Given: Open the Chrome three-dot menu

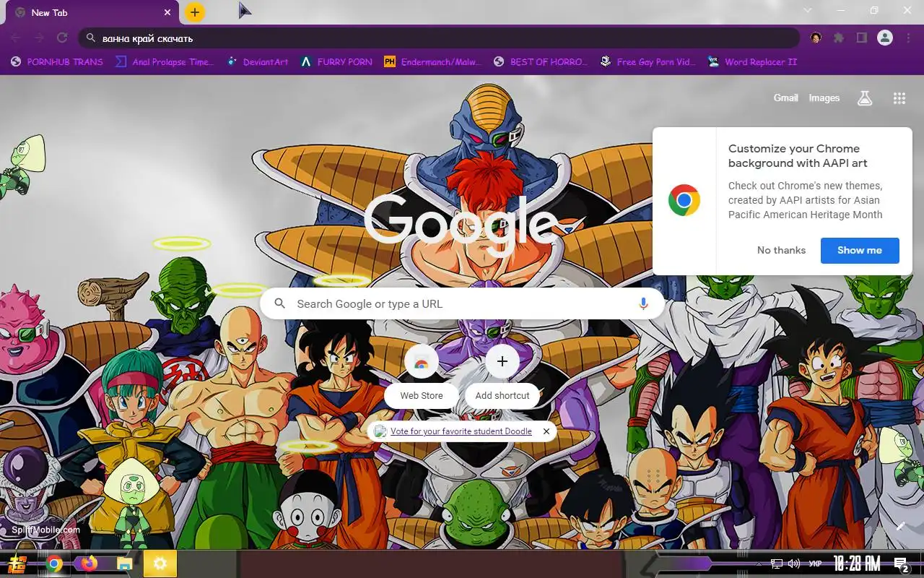Looking at the screenshot, I should [x=907, y=38].
